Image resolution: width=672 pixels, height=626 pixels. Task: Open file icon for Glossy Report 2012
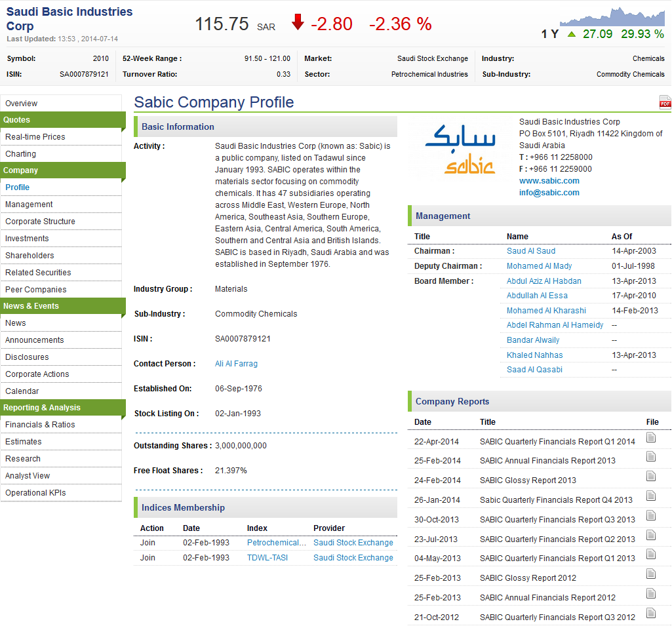651,574
